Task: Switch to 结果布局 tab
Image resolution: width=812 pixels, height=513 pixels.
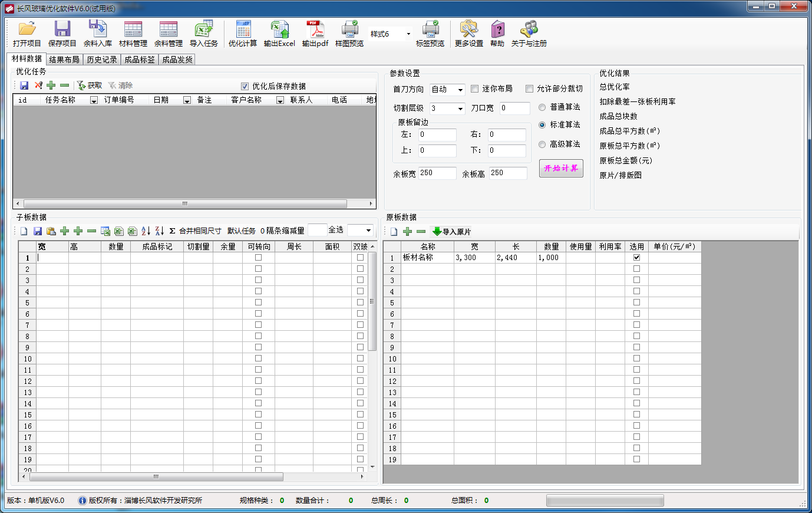Action: 64,60
